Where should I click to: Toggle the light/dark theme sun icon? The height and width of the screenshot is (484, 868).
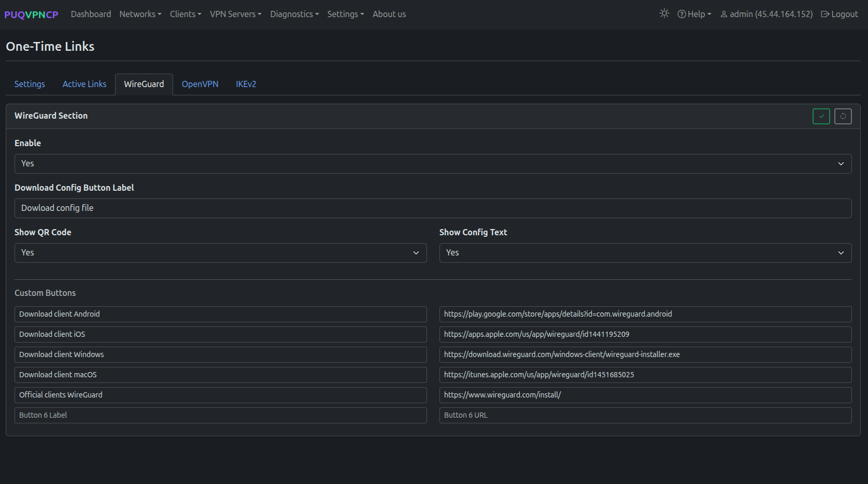[664, 14]
